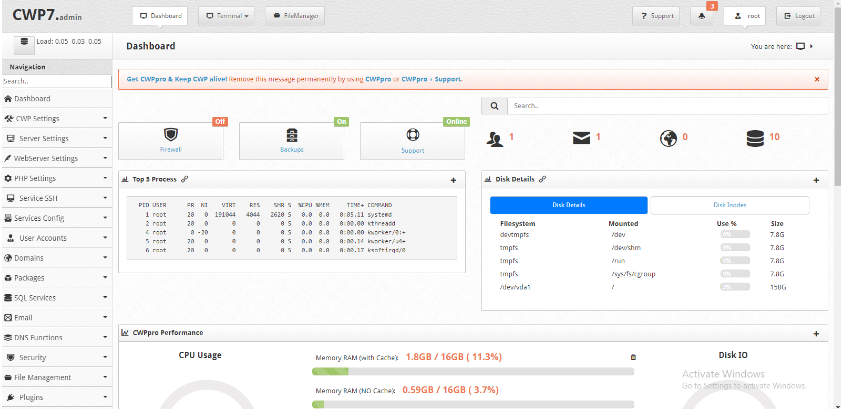This screenshot has width=841, height=419.
Task: Open the Backups server card
Action: click(292, 141)
